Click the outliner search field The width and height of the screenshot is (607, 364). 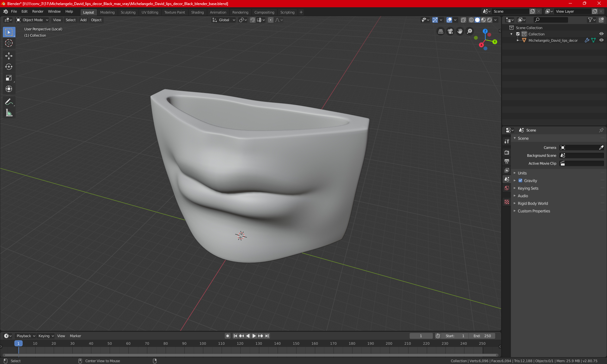click(550, 20)
